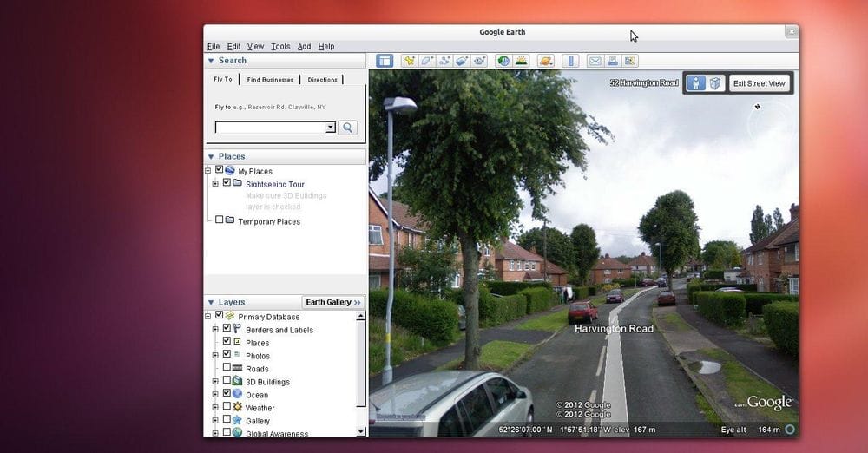Show historical imagery clock tool

pos(503,61)
